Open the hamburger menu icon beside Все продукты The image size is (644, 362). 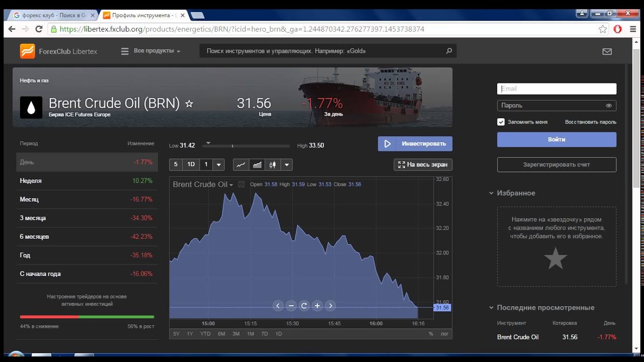coord(125,51)
